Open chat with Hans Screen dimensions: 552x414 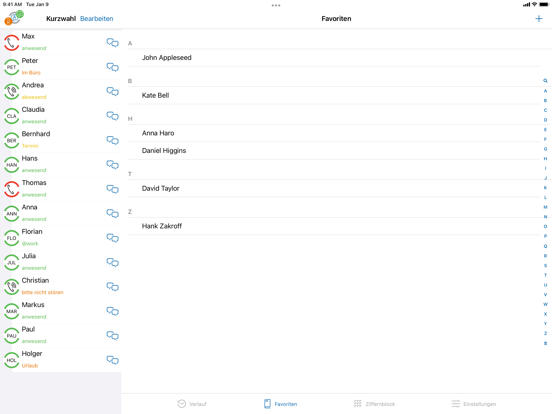tap(113, 165)
